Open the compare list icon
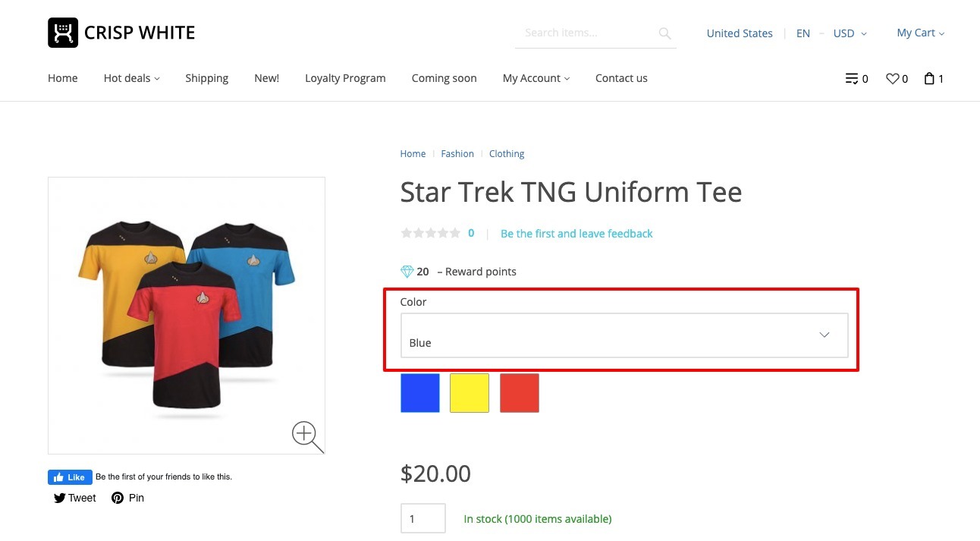Image resolution: width=980 pixels, height=541 pixels. (x=853, y=78)
